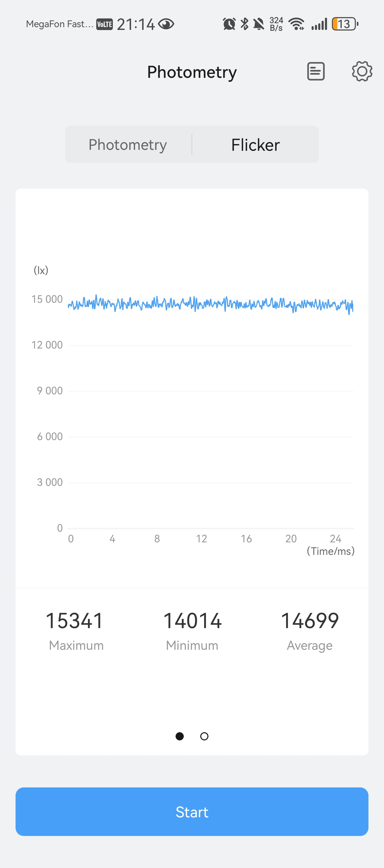Tap the VoLTE status badge
This screenshot has height=868, width=384.
point(104,24)
